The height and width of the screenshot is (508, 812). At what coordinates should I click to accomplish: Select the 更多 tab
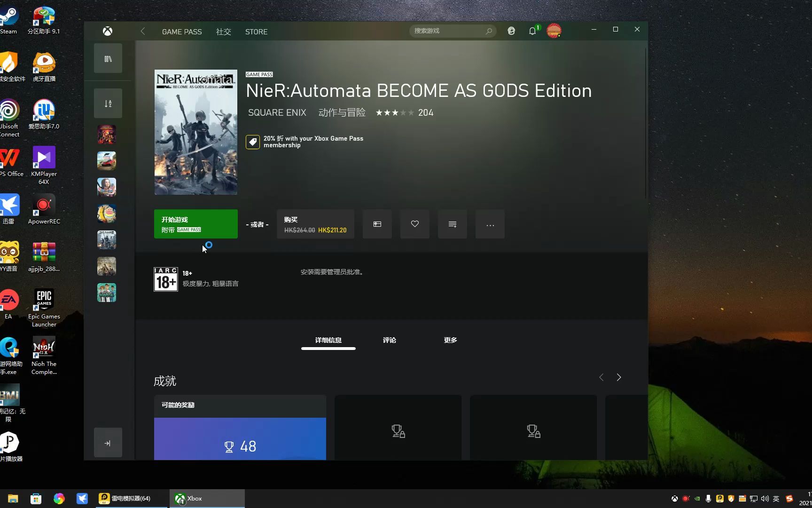coord(451,340)
